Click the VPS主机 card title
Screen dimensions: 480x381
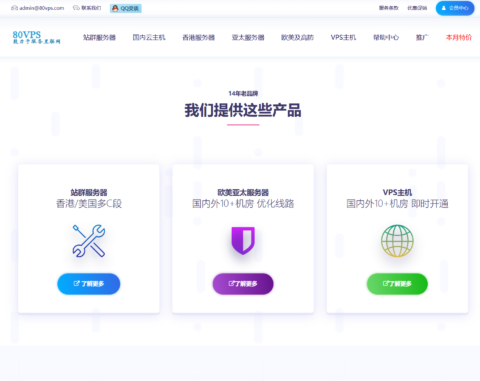tap(397, 192)
